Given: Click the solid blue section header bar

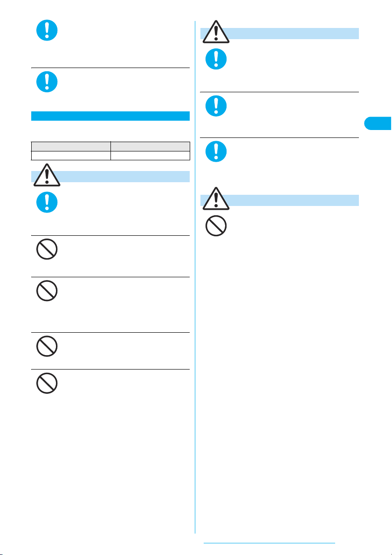Looking at the screenshot, I should [x=110, y=116].
